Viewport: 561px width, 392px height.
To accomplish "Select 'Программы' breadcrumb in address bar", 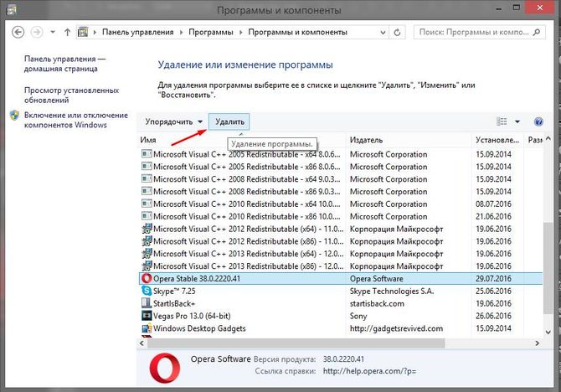I will 211,32.
